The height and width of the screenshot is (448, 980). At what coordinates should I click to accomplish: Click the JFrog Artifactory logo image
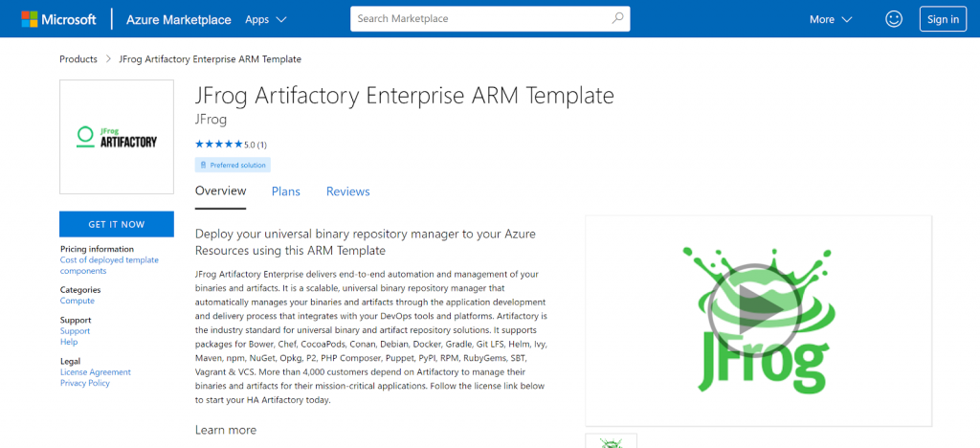(x=117, y=137)
